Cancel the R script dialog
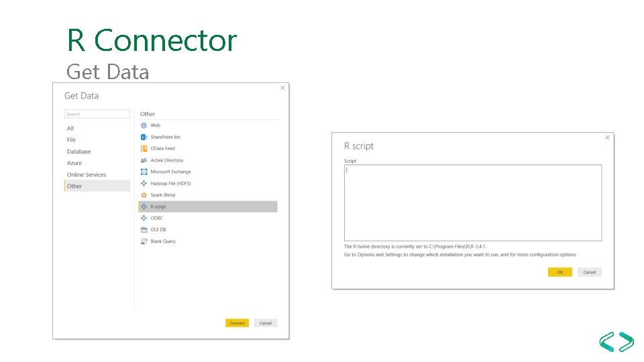This screenshot has height=362, width=644. click(x=590, y=272)
